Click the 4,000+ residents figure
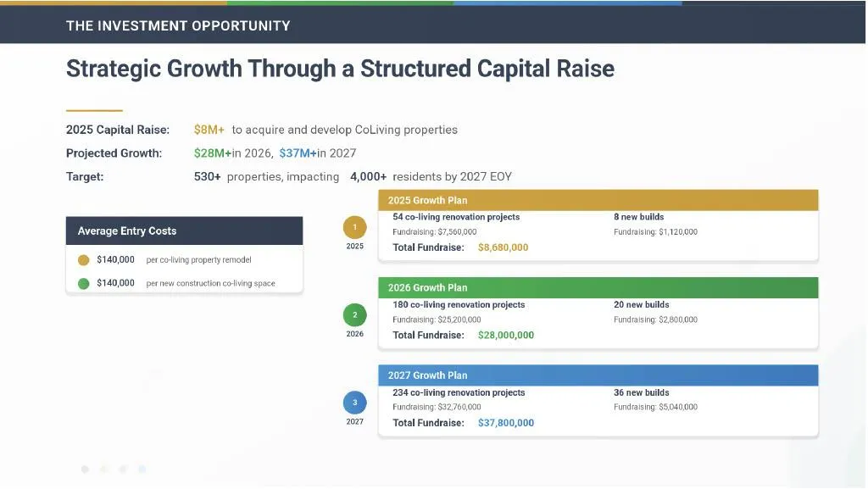The width and height of the screenshot is (868, 489). [x=368, y=176]
